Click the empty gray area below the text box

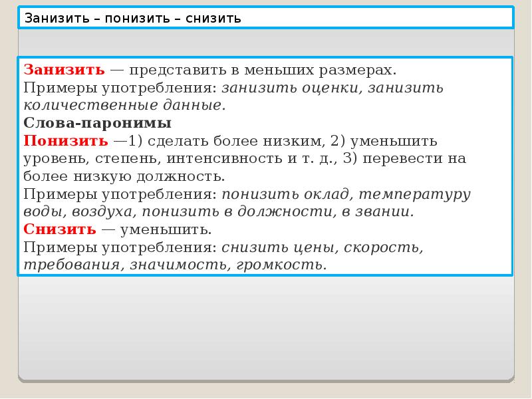pos(266,326)
